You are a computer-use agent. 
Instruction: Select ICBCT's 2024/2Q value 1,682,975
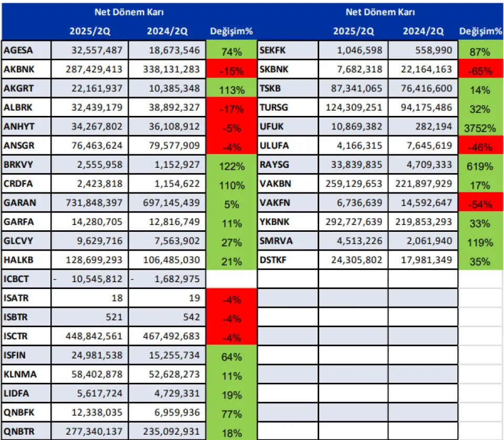pos(177,279)
